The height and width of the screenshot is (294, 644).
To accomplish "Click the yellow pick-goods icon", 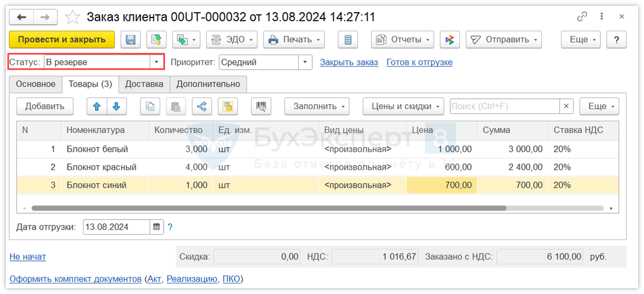I will pyautogui.click(x=227, y=106).
